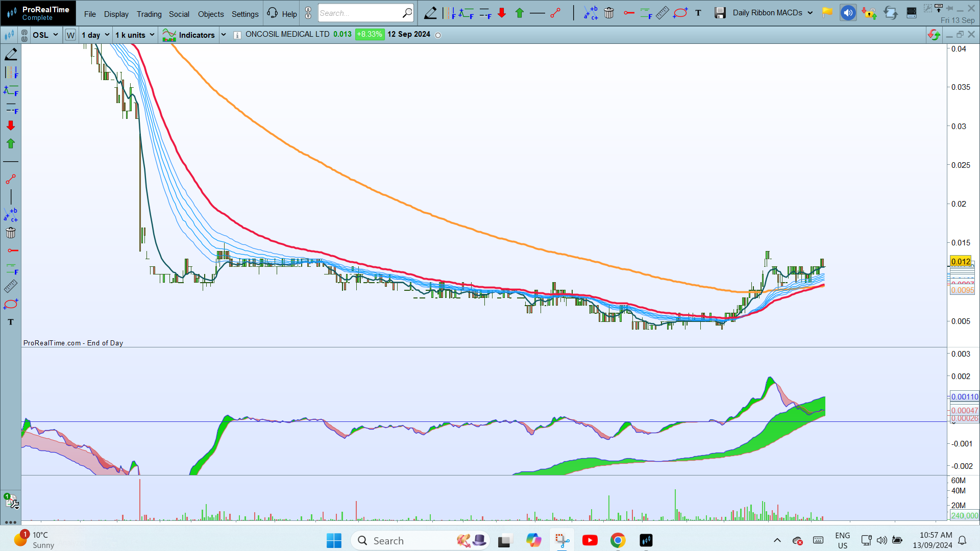Open Google Chrome from the taskbar
The image size is (980, 551).
pos(618,540)
